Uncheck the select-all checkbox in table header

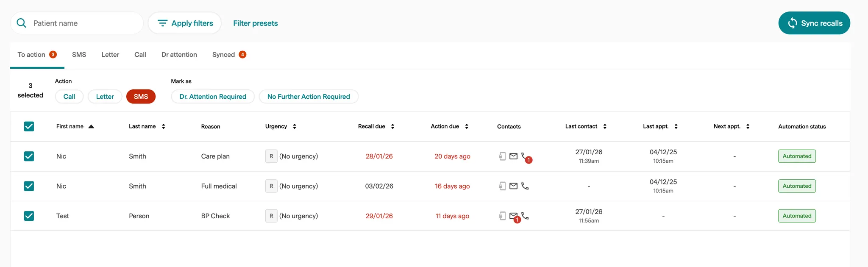29,126
